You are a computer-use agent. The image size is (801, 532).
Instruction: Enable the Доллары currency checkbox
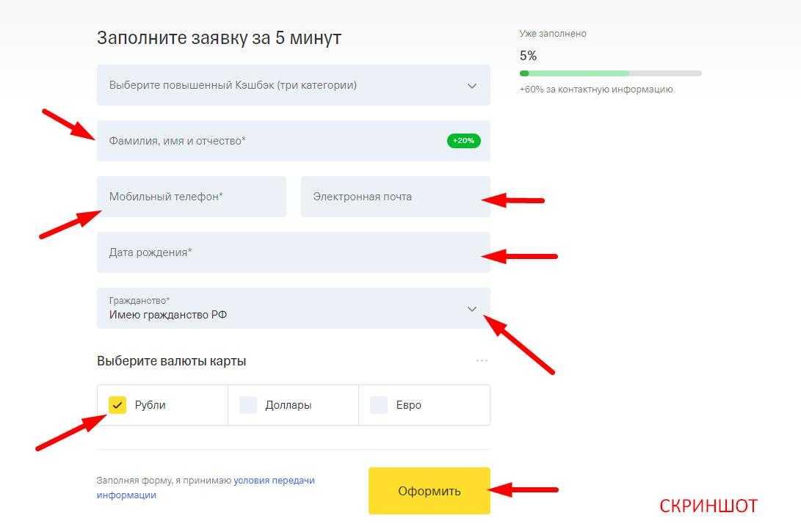248,405
